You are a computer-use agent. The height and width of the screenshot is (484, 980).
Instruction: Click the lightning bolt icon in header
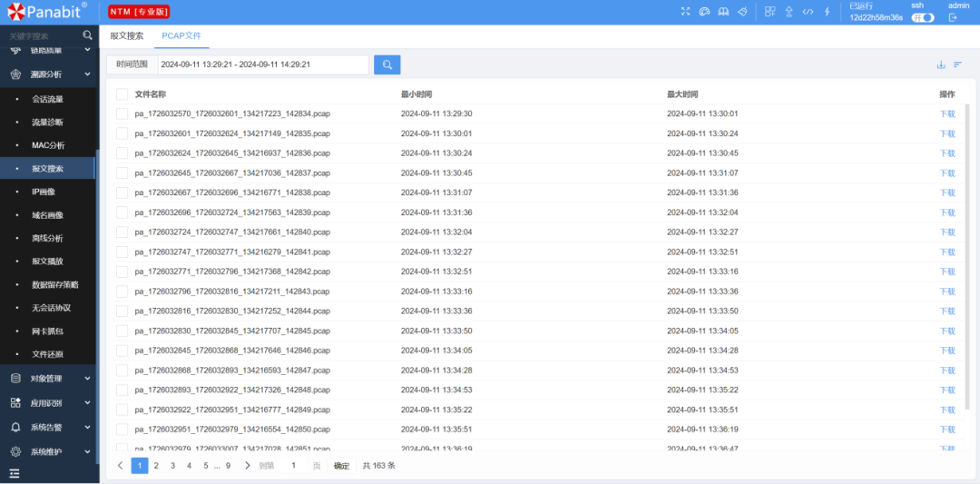pyautogui.click(x=827, y=11)
